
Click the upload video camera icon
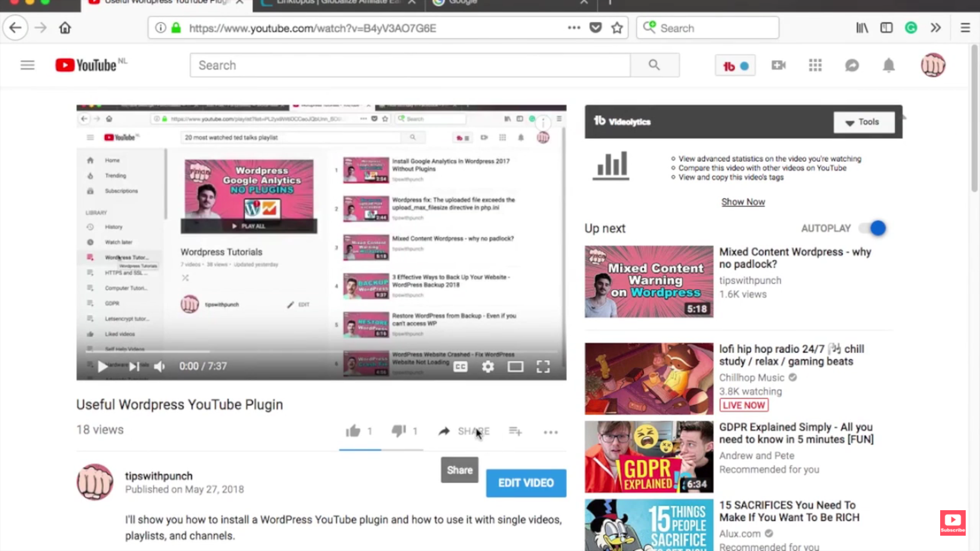(778, 65)
